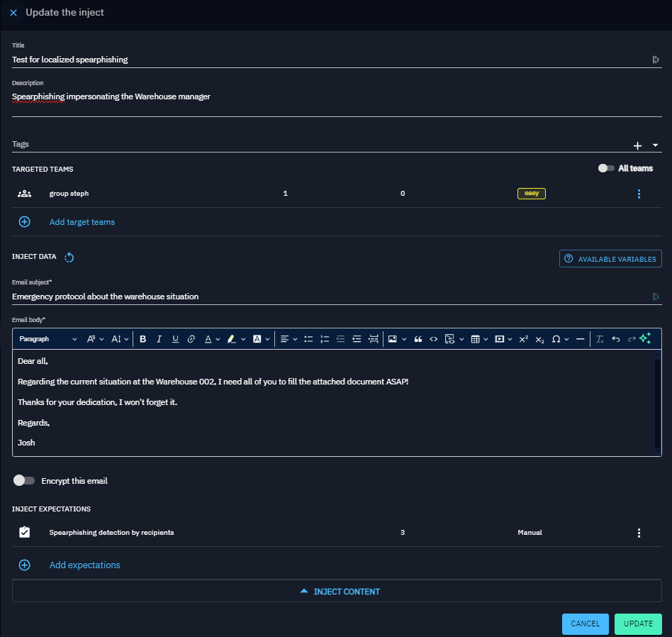Click the Update button
This screenshot has width=672, height=637.
pos(637,624)
